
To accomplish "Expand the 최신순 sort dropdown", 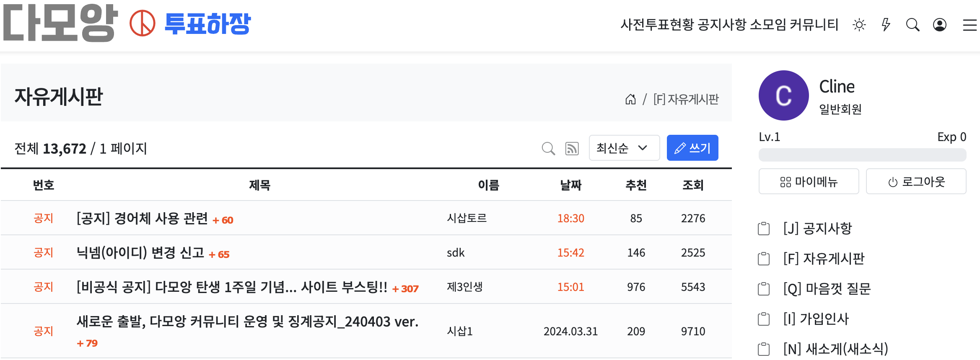I will [624, 148].
